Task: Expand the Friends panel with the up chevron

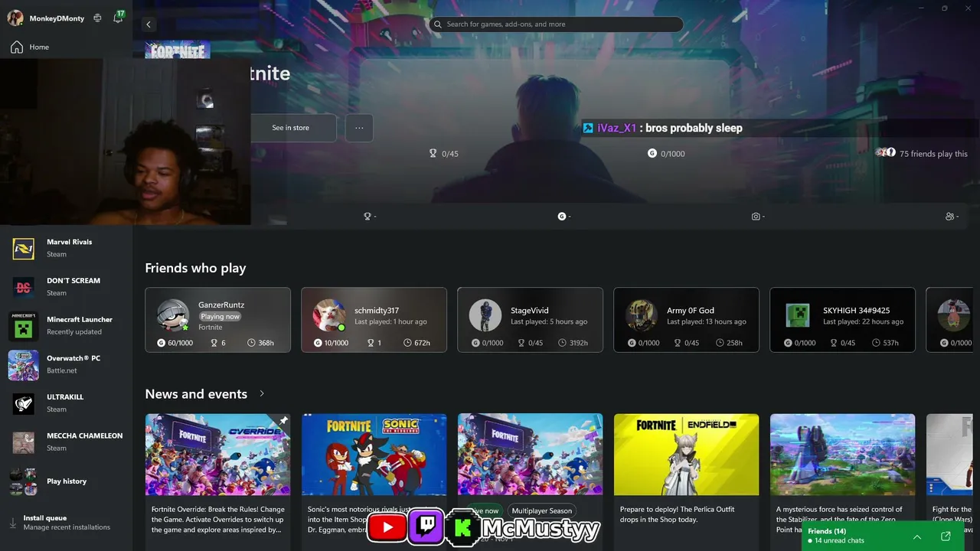Action: tap(917, 536)
